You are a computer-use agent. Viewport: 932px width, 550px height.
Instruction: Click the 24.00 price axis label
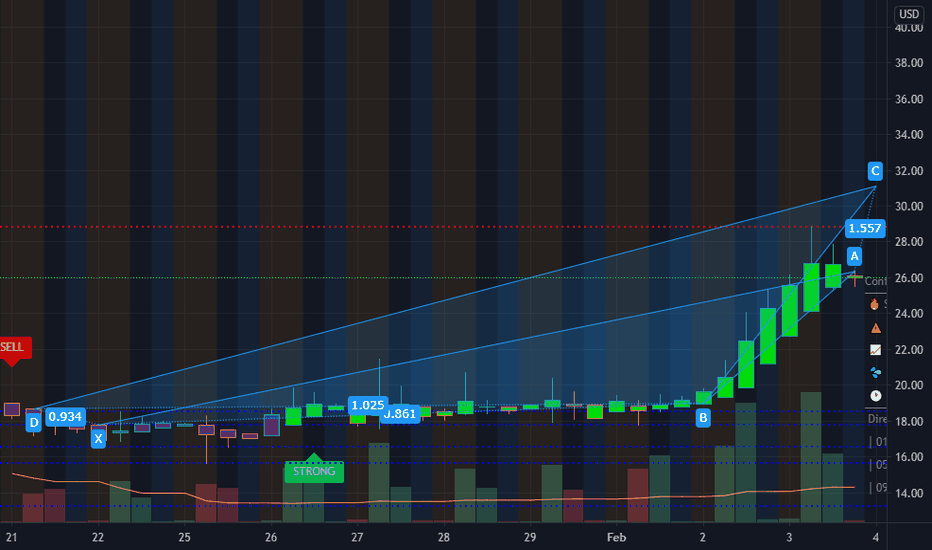[909, 313]
